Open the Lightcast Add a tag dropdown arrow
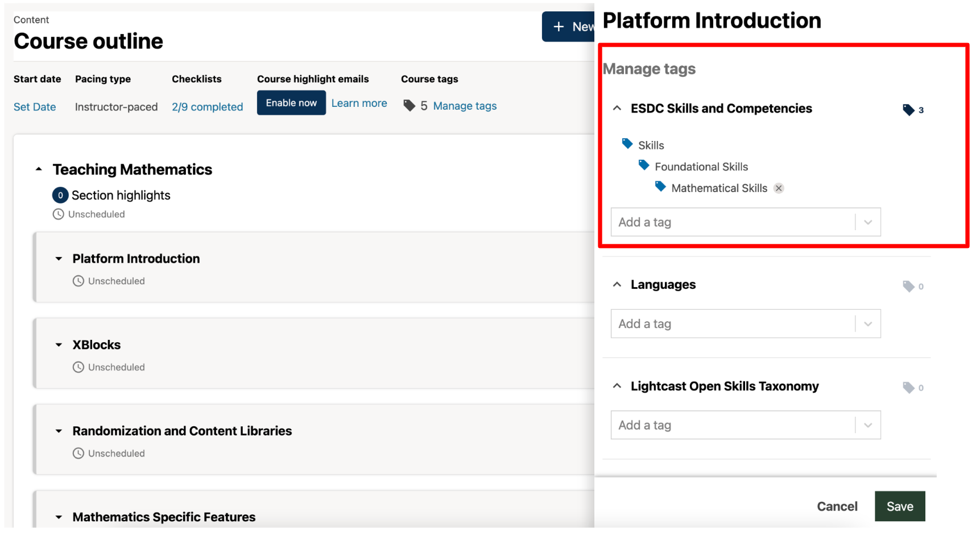980x536 pixels. pos(868,425)
